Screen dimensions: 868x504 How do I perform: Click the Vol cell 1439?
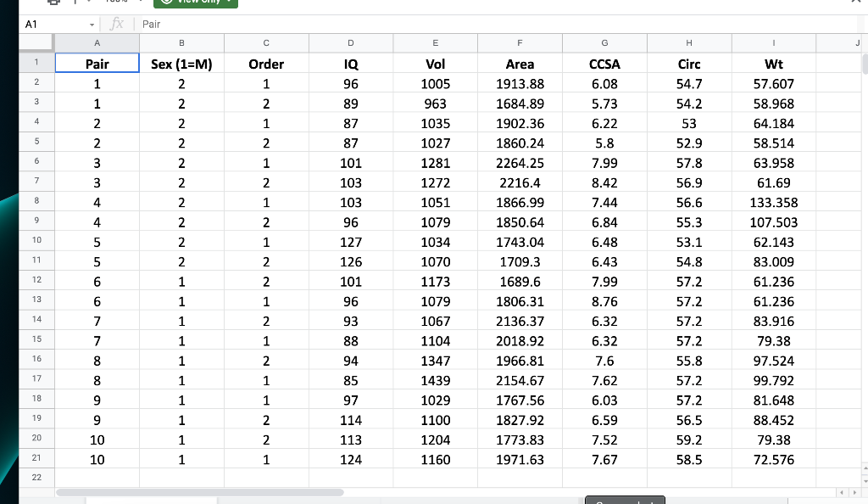pyautogui.click(x=436, y=380)
